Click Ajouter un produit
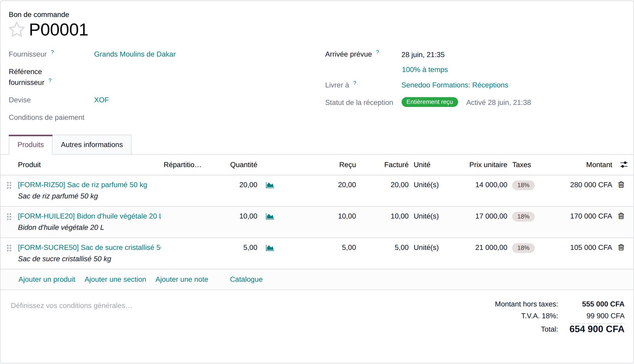Viewport: 634px width, 364px height. coord(47,279)
